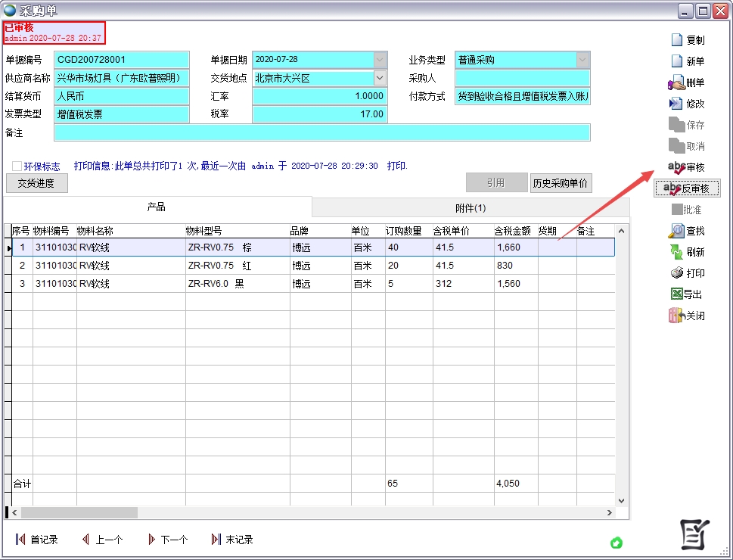733x560 pixels.
Task: Close the form with 关闭 icon
Action: (687, 316)
